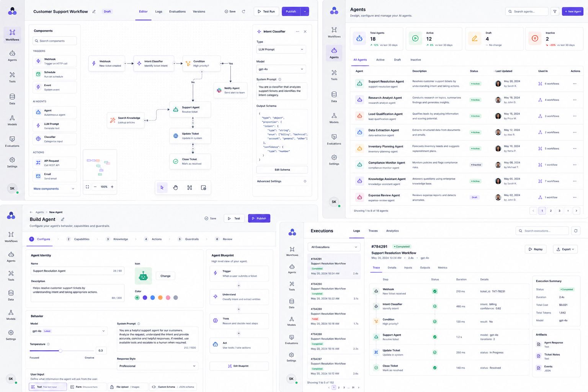The image size is (588, 392).
Task: Click New Agent button in Agents page
Action: [573, 11]
